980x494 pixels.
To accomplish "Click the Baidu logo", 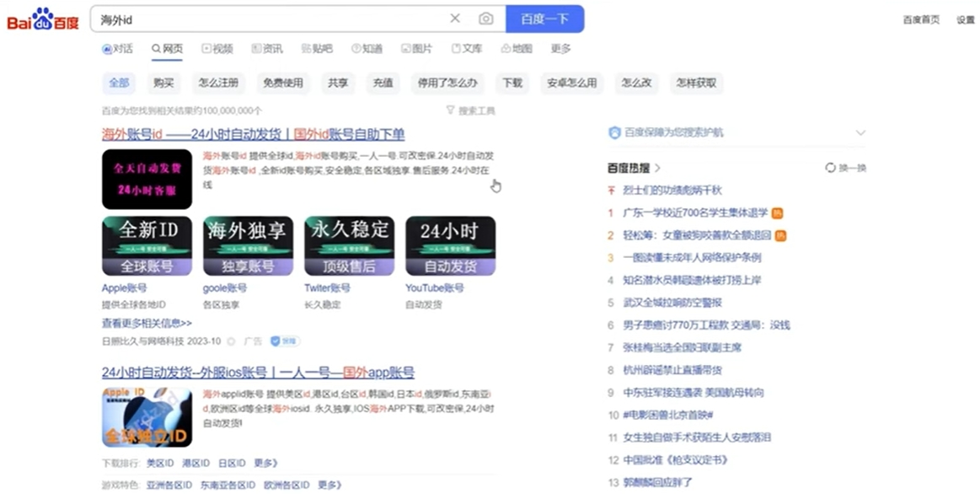I will pyautogui.click(x=42, y=19).
